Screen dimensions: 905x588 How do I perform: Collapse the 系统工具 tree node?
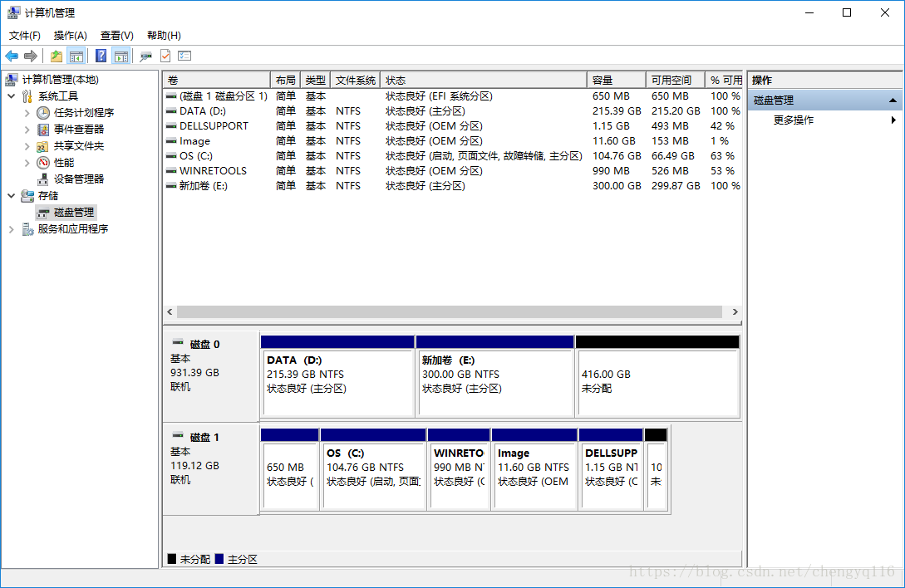click(x=11, y=96)
